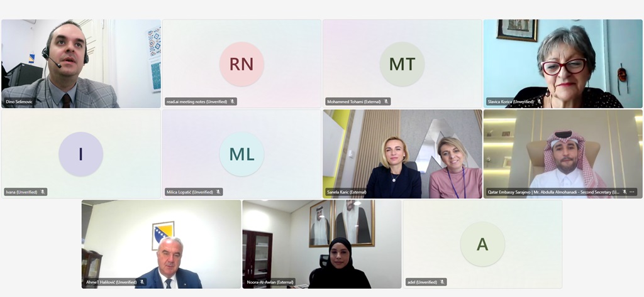The image size is (644, 297).
Task: Click the purple I avatar for Ivana
Action: [81, 154]
